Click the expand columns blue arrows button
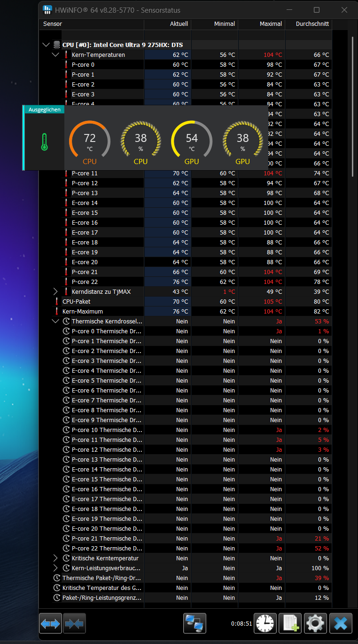358x644 pixels. click(x=50, y=623)
